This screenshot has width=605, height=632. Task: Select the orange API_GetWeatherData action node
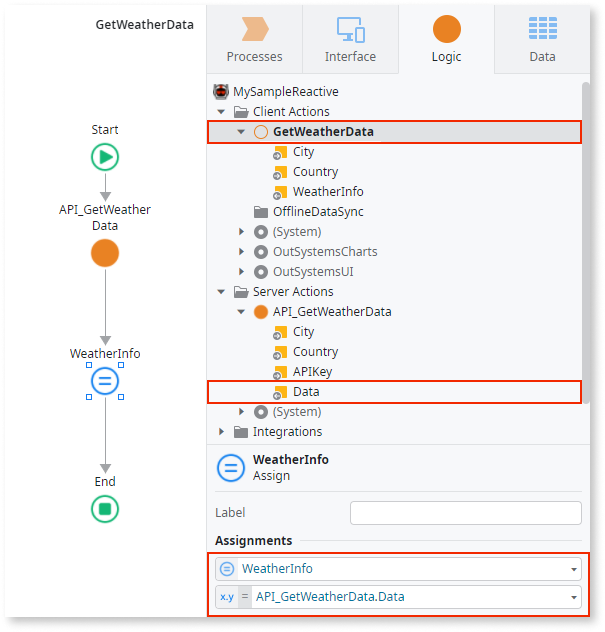coord(105,253)
